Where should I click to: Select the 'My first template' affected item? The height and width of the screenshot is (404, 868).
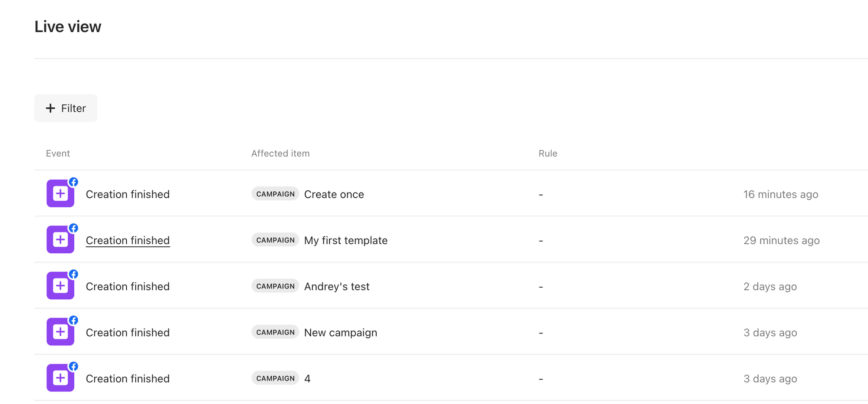pos(346,240)
